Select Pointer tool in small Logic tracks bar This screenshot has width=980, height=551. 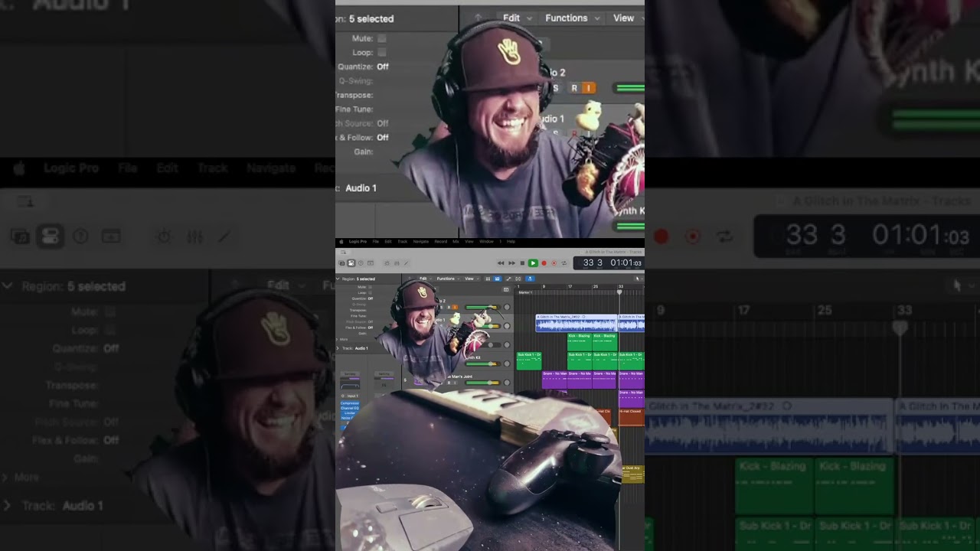click(637, 279)
